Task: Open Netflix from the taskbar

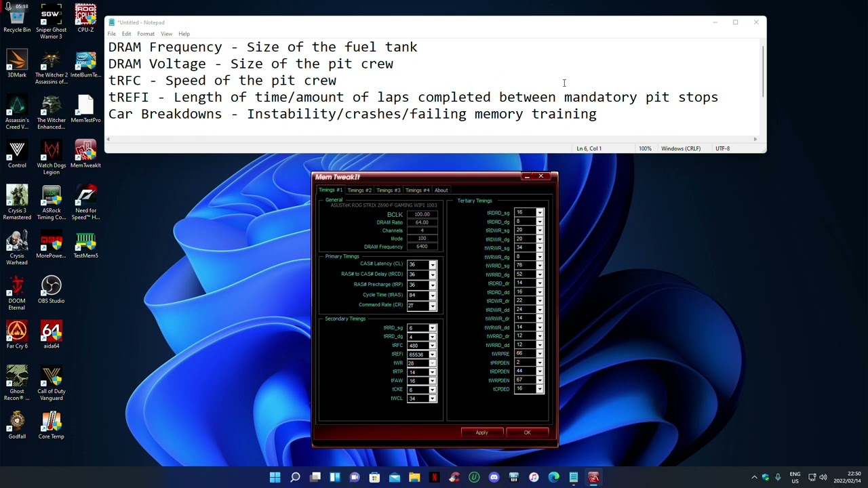Action: (x=434, y=477)
